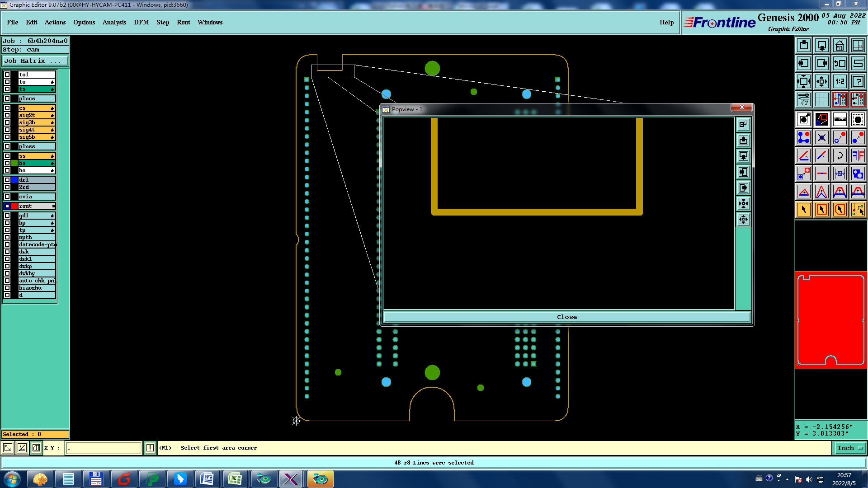Image resolution: width=868 pixels, height=488 pixels.
Task: Open the Job Matrix selector
Action: pyautogui.click(x=35, y=61)
